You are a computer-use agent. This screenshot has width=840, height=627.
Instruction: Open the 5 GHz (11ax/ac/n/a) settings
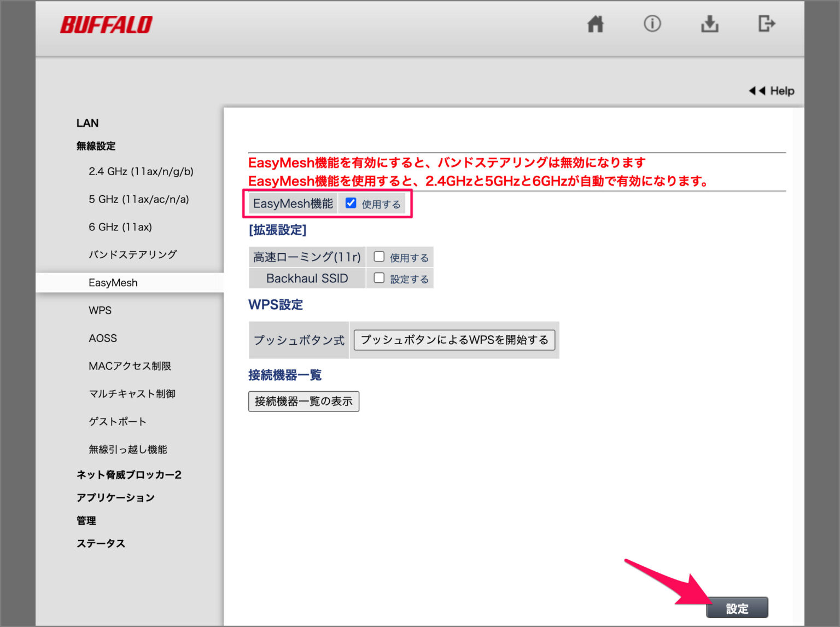pos(139,199)
